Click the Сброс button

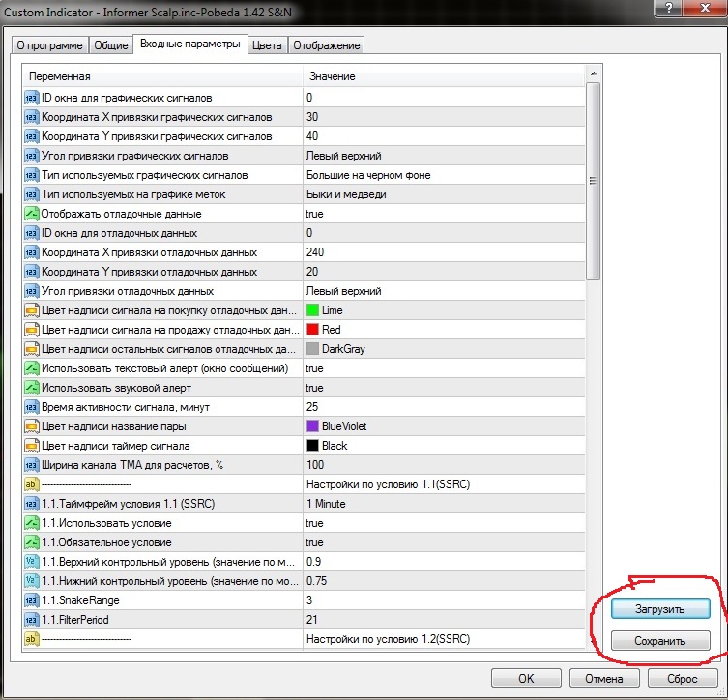(x=682, y=679)
